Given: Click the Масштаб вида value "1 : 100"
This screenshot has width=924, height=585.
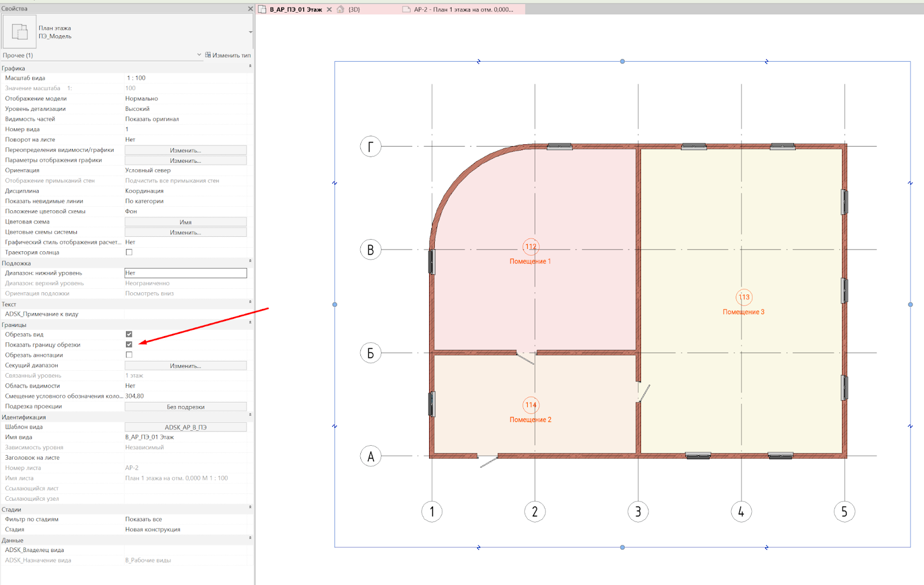Looking at the screenshot, I should pyautogui.click(x=136, y=78).
